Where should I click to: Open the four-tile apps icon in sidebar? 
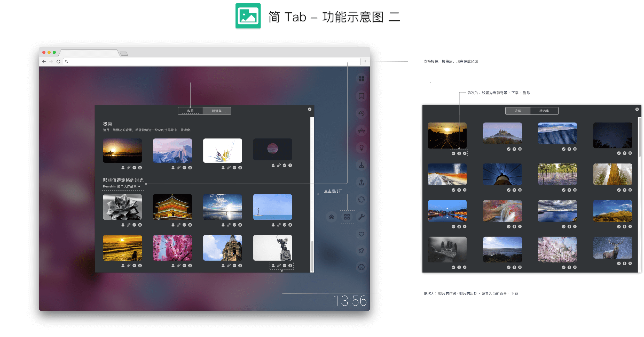click(361, 79)
